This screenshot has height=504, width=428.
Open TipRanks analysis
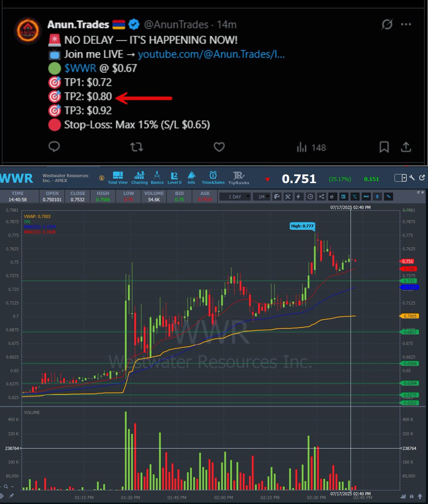click(239, 178)
